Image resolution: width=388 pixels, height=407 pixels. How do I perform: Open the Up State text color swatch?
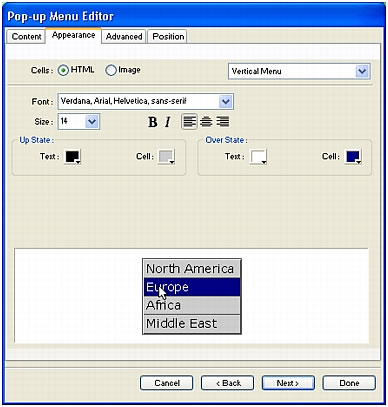[73, 157]
